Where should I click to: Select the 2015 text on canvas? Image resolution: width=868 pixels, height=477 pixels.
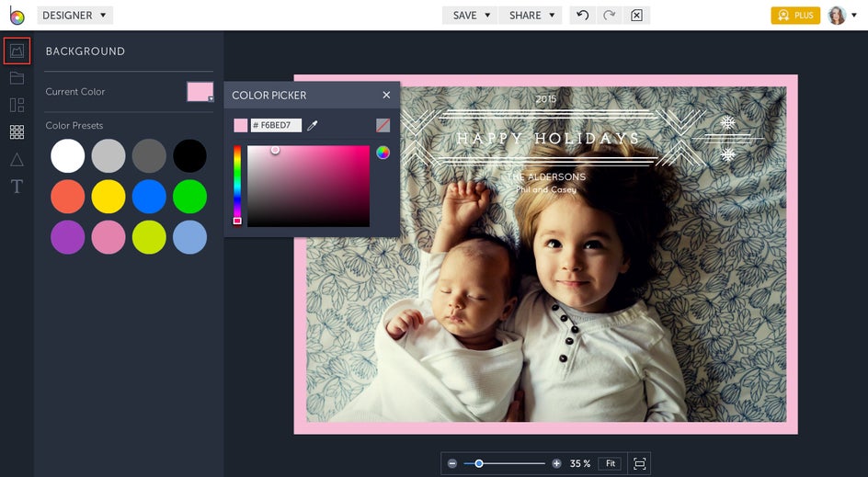[546, 99]
